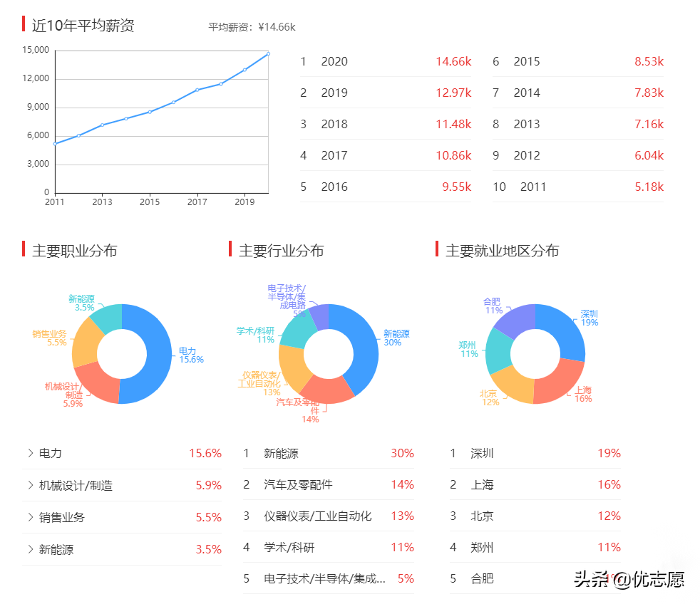The height and width of the screenshot is (604, 700).
Task: Click the 2020 peak point on line chart
Action: coord(267,53)
